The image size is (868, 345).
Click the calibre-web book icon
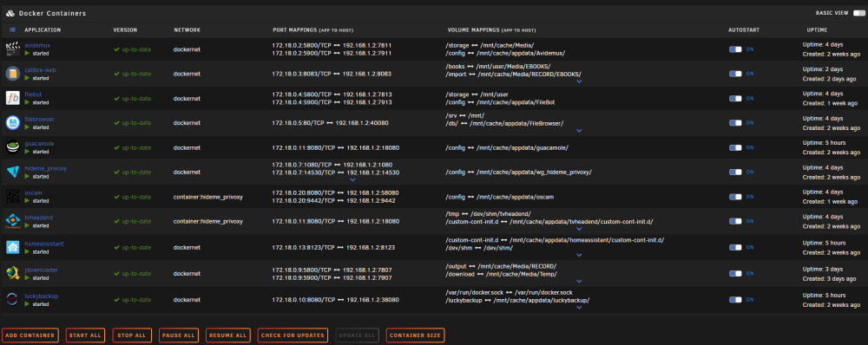(12, 74)
